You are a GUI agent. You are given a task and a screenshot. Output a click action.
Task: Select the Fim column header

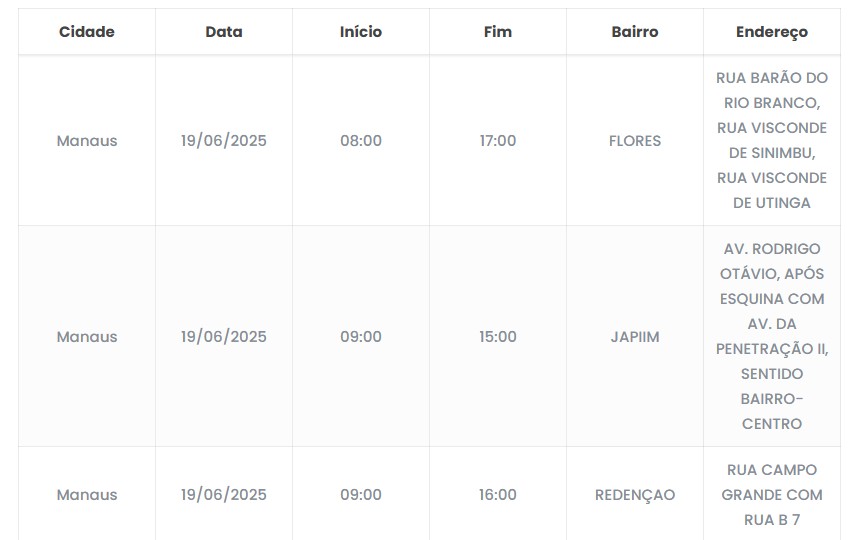498,32
